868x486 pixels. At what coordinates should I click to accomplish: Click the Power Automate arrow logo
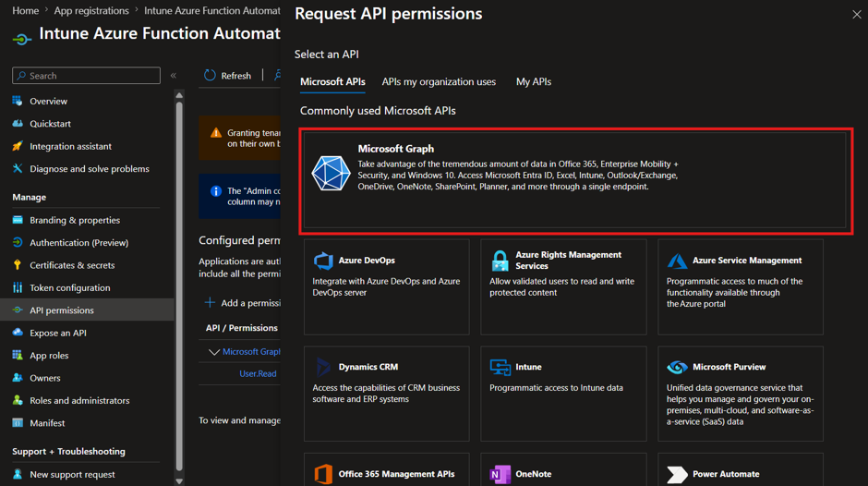click(677, 474)
